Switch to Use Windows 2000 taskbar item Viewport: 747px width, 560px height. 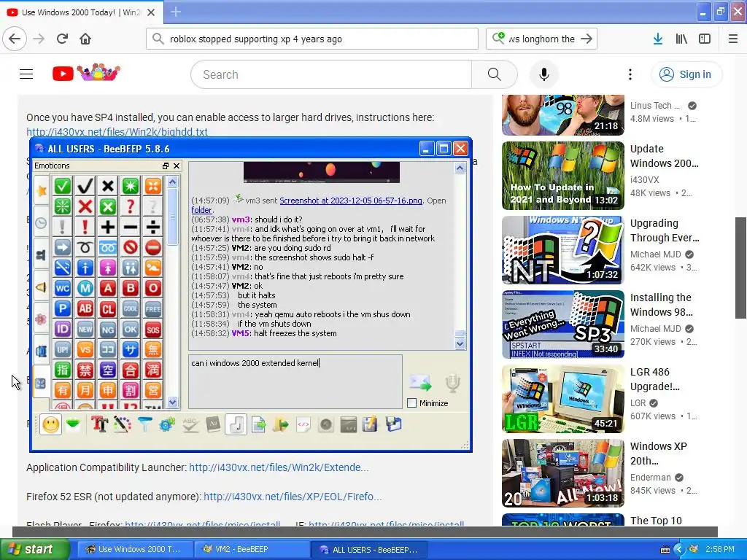[134, 549]
